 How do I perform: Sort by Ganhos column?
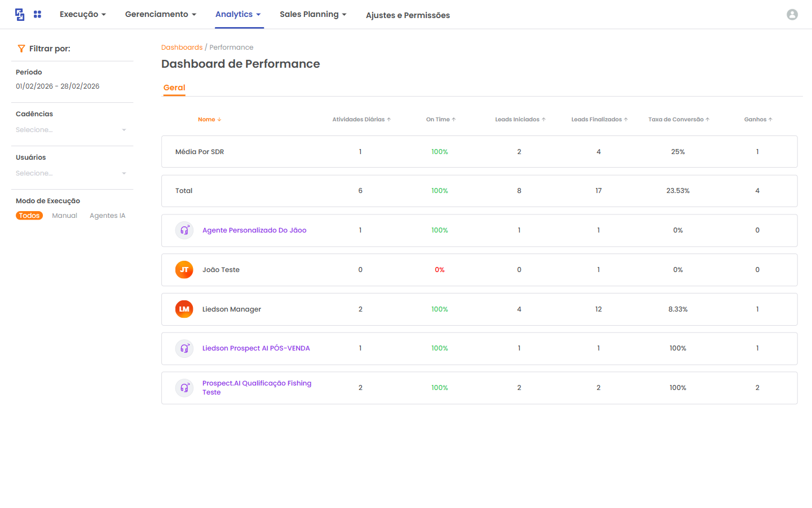[758, 120]
